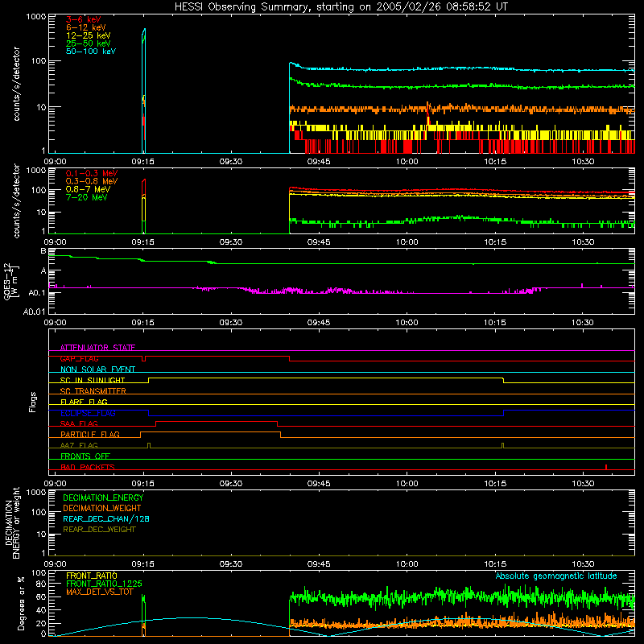644x644 pixels.
Task: Select the yellow 12-25 keV legend label
Action: (88, 35)
